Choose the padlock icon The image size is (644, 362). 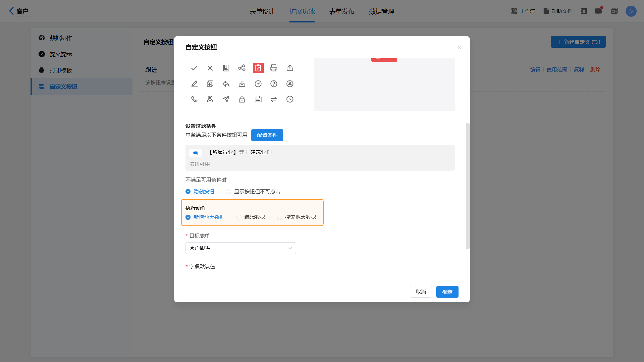[242, 99]
